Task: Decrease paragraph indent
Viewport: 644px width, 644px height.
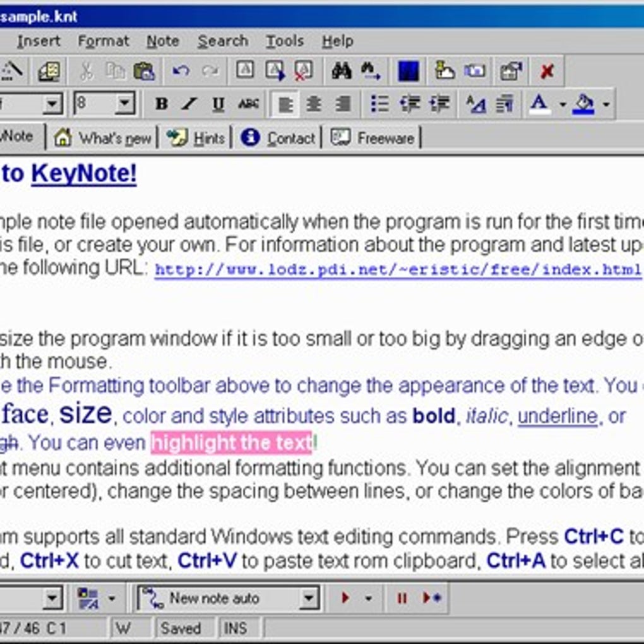Action: pyautogui.click(x=410, y=104)
